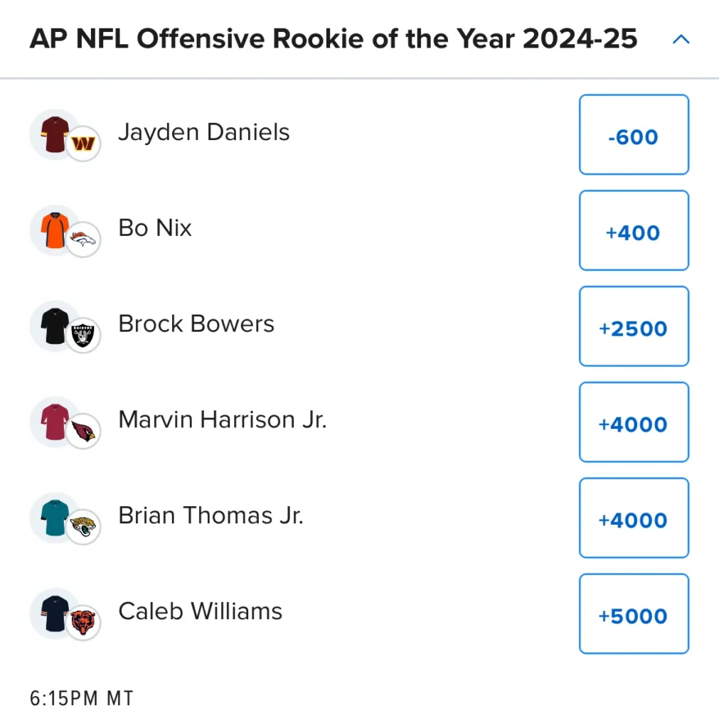This screenshot has width=719, height=728.
Task: Tap Caleb Williams +5000 odds button
Action: [x=634, y=614]
